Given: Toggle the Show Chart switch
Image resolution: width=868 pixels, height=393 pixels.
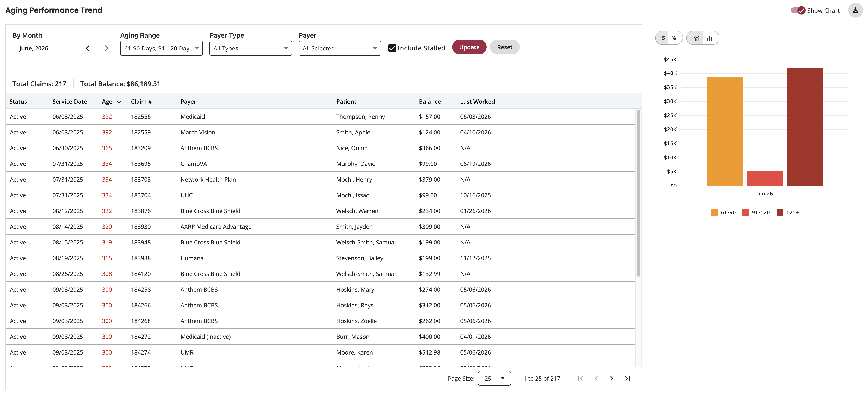Looking at the screenshot, I should click(x=798, y=11).
